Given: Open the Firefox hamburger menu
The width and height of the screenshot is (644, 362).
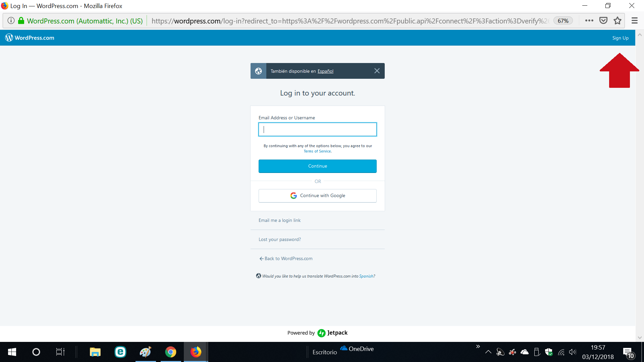Looking at the screenshot, I should (634, 21).
